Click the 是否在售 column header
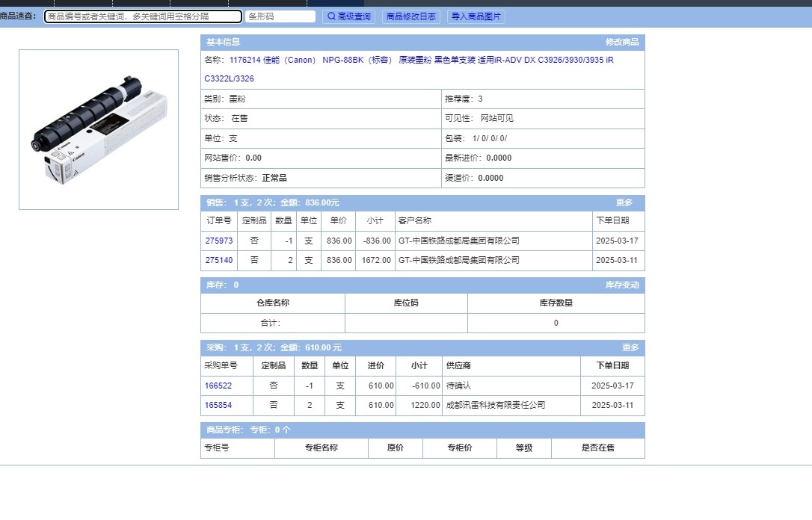 pos(598,448)
